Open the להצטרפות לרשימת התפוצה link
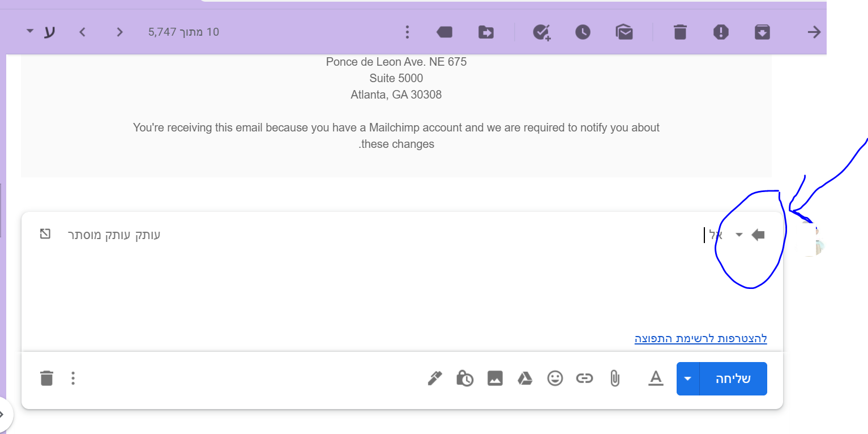Viewport: 868px width, 434px height. click(x=700, y=339)
